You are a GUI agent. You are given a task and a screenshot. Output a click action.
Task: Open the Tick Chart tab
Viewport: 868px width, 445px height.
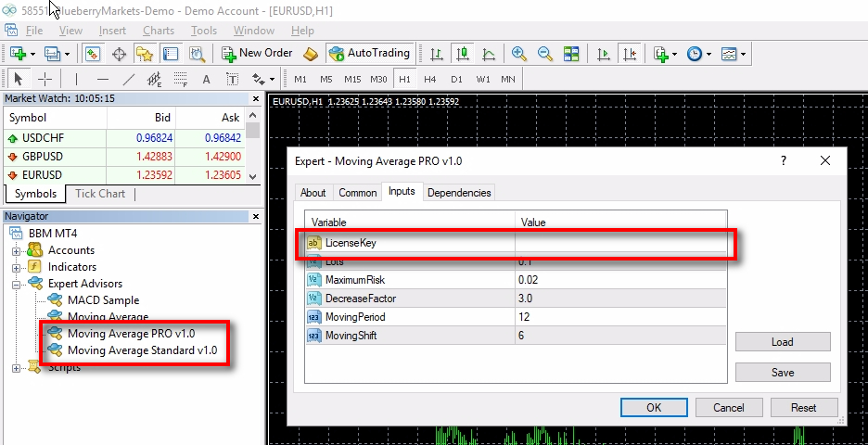coord(100,194)
